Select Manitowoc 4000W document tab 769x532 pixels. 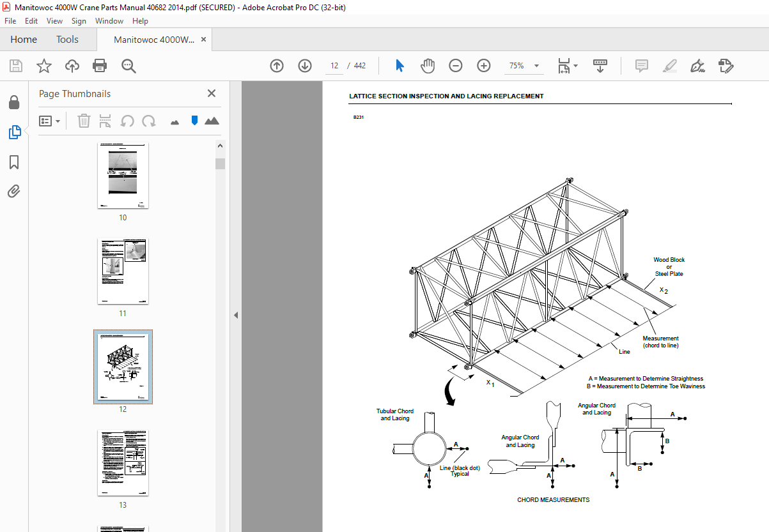tap(154, 40)
